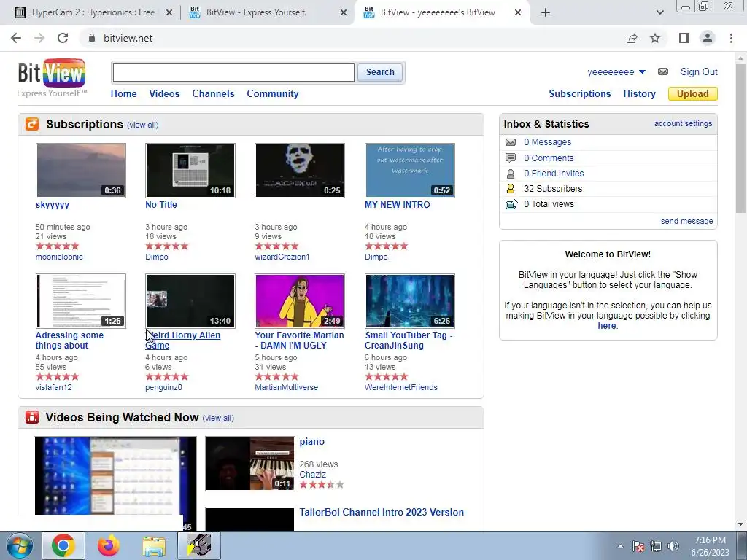Click the browser address bar

(x=352, y=38)
